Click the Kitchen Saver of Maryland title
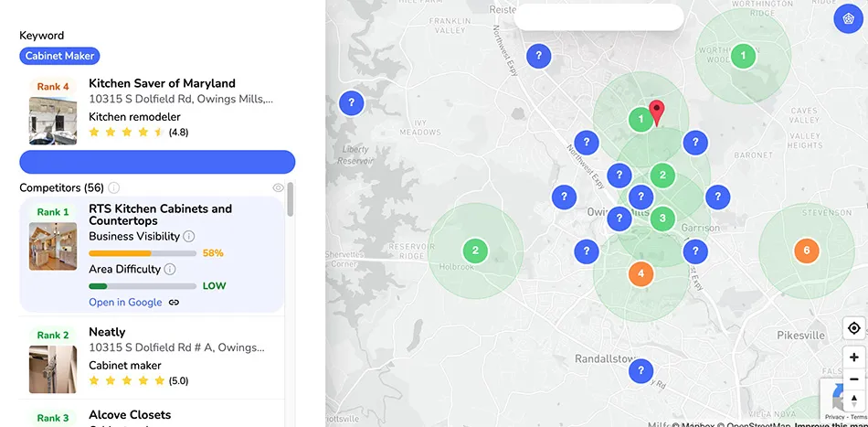 click(x=163, y=83)
